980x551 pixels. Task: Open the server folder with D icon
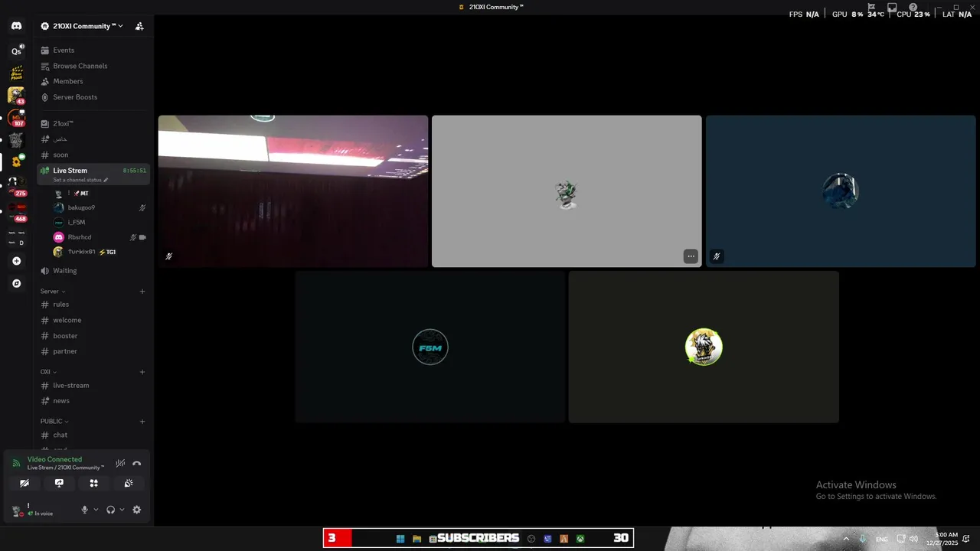pyautogui.click(x=16, y=237)
